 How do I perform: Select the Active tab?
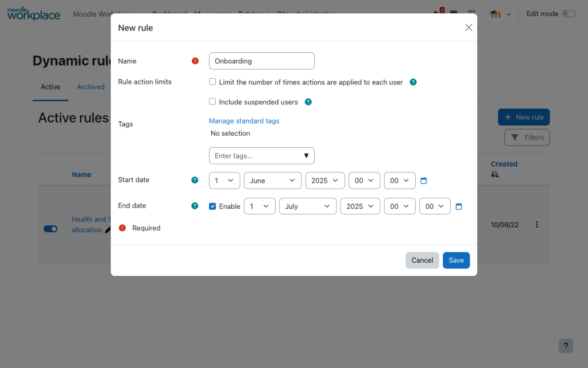pyautogui.click(x=51, y=87)
